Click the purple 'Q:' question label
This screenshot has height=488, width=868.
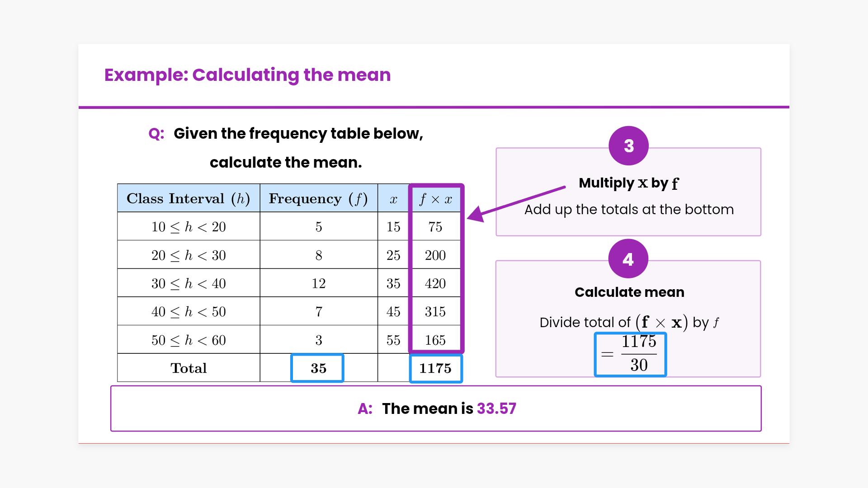click(156, 134)
